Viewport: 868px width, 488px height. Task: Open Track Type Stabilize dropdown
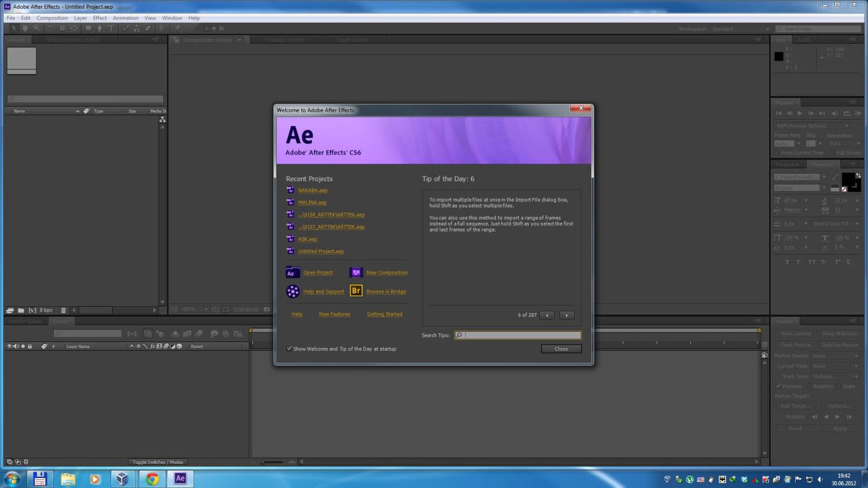pos(835,376)
